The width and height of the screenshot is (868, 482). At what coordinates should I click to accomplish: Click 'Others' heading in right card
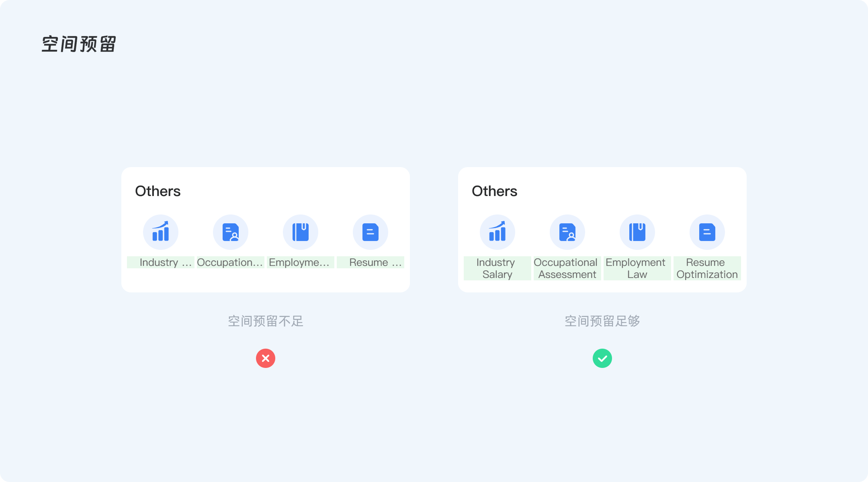(495, 191)
